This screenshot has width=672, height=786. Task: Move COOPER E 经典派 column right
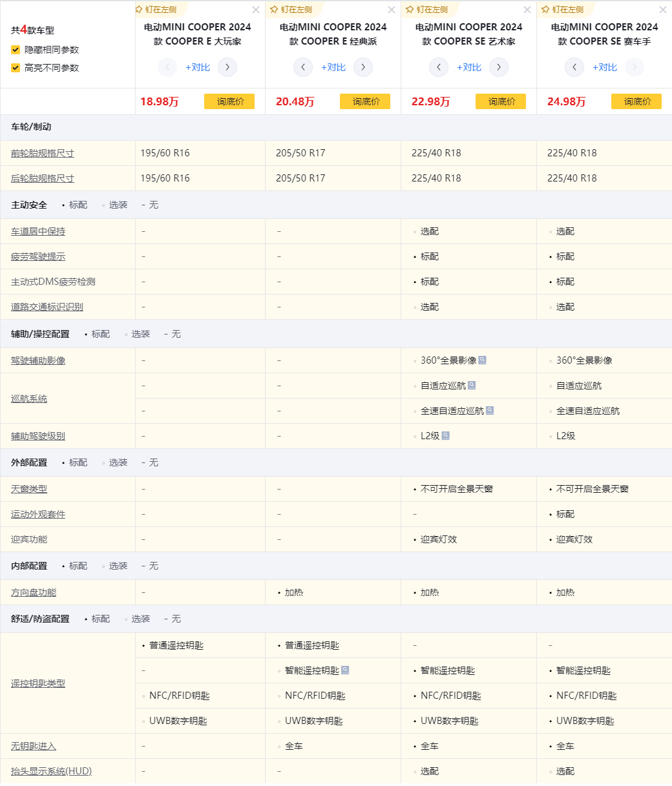[x=363, y=67]
